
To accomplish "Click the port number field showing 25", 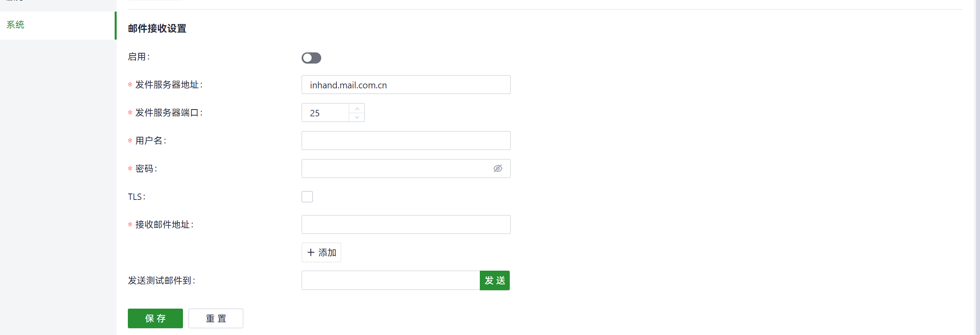I will tap(326, 113).
